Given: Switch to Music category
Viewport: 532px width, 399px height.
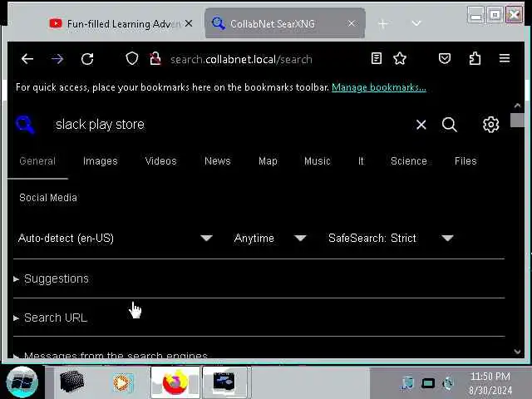Looking at the screenshot, I should pos(318,161).
